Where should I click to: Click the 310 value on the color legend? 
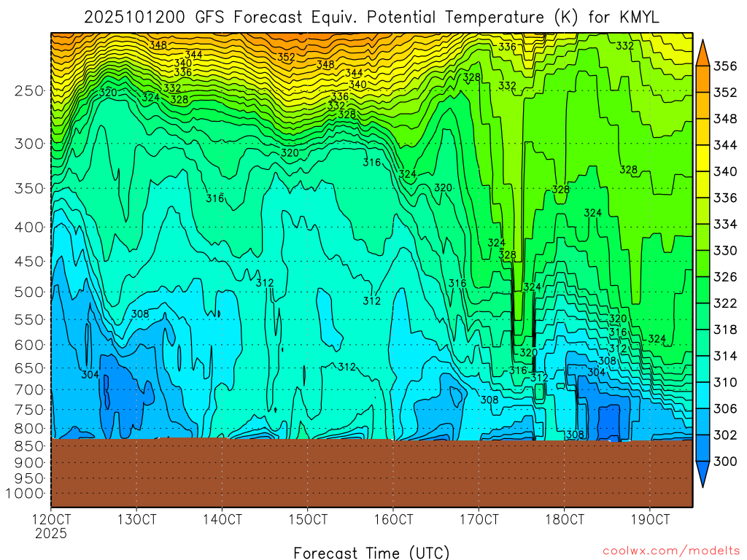(725, 382)
